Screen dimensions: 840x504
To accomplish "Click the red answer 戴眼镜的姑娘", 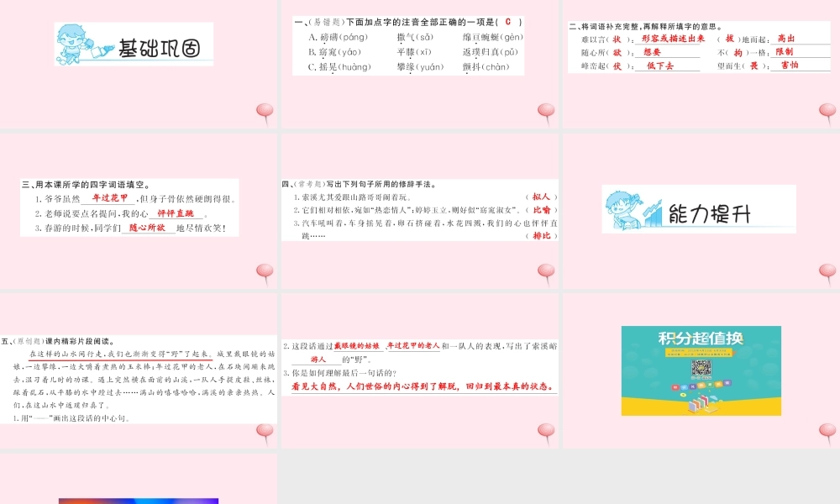I will pos(357,346).
